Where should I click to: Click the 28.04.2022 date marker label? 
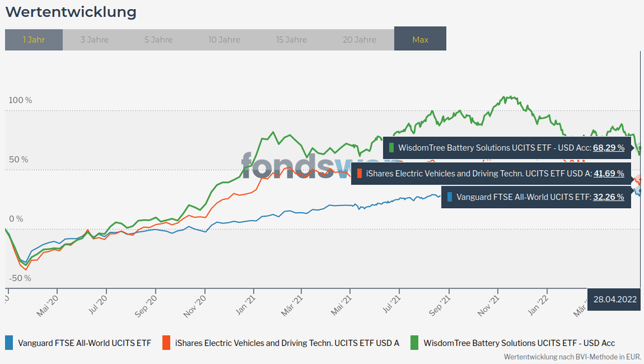point(616,299)
